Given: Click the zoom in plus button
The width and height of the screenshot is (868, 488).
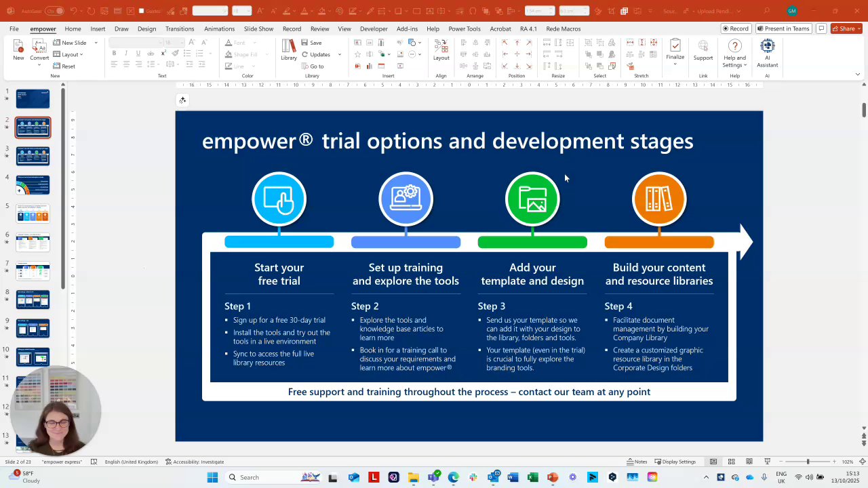Looking at the screenshot, I should pos(834,462).
